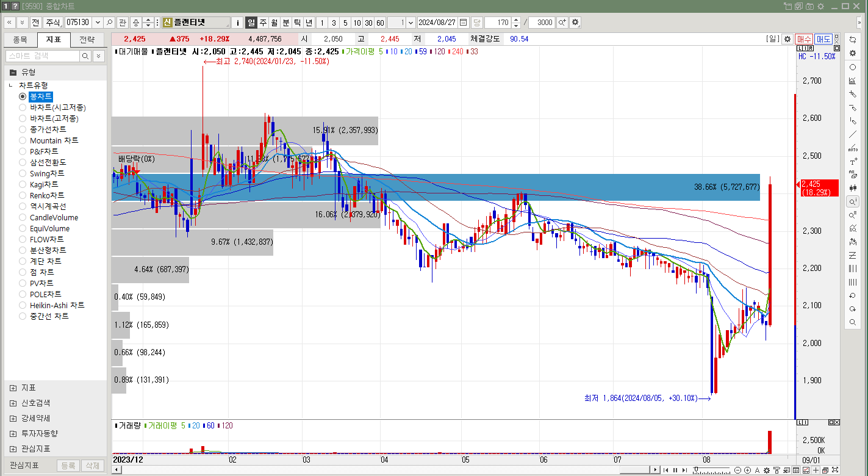This screenshot has width=868, height=476.
Task: Select the AUTO trend line tool
Action: pyautogui.click(x=853, y=148)
